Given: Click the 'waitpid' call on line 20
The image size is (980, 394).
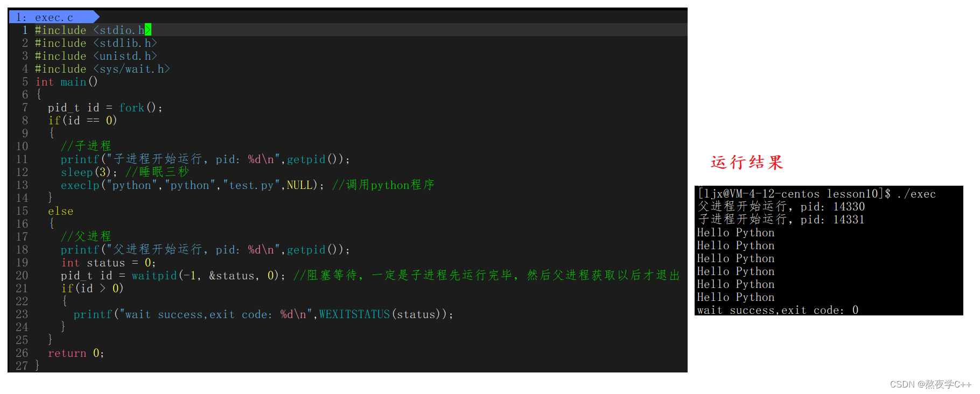Looking at the screenshot, I should click(154, 276).
